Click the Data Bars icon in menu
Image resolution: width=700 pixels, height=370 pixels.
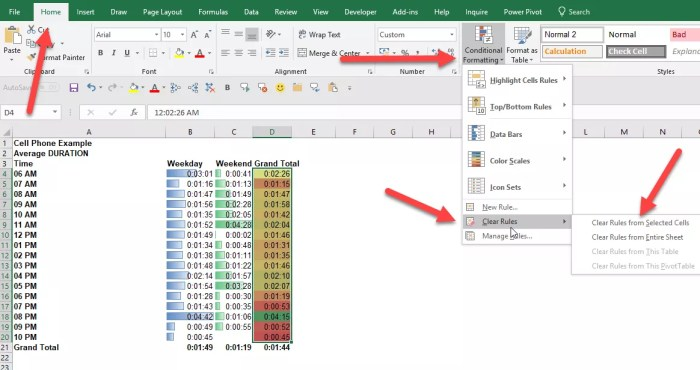476,133
